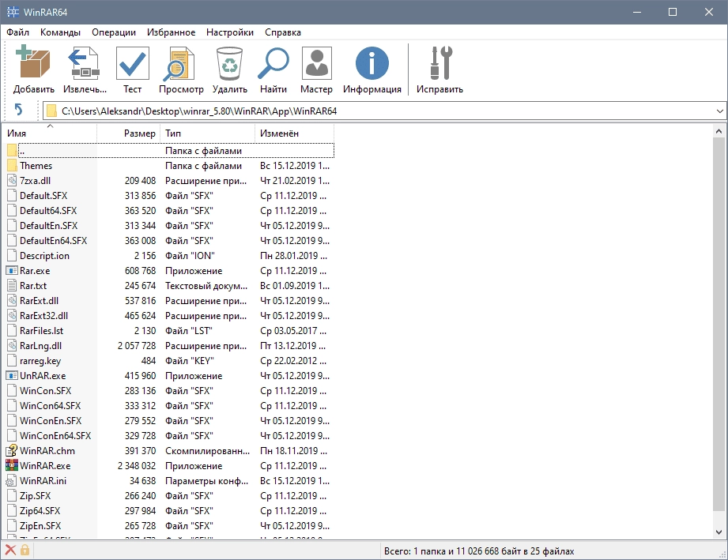Select the Descript.ion file name
728x560 pixels.
click(x=44, y=256)
